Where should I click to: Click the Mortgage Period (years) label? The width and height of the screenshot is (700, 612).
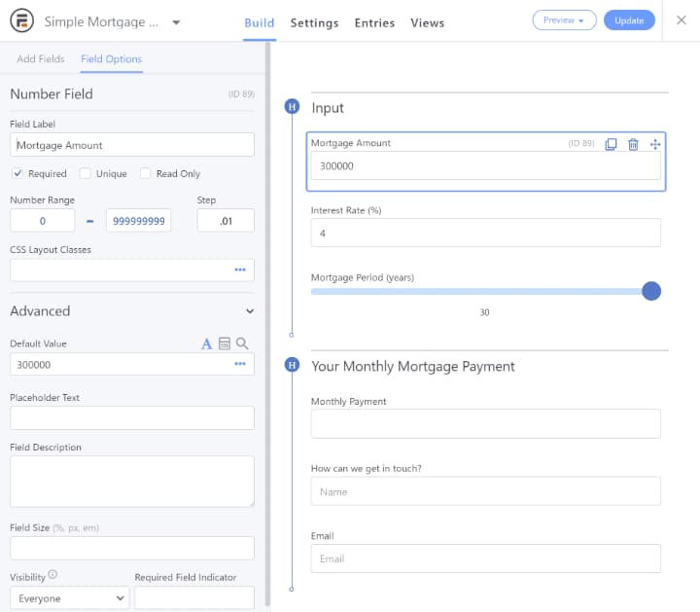(363, 277)
